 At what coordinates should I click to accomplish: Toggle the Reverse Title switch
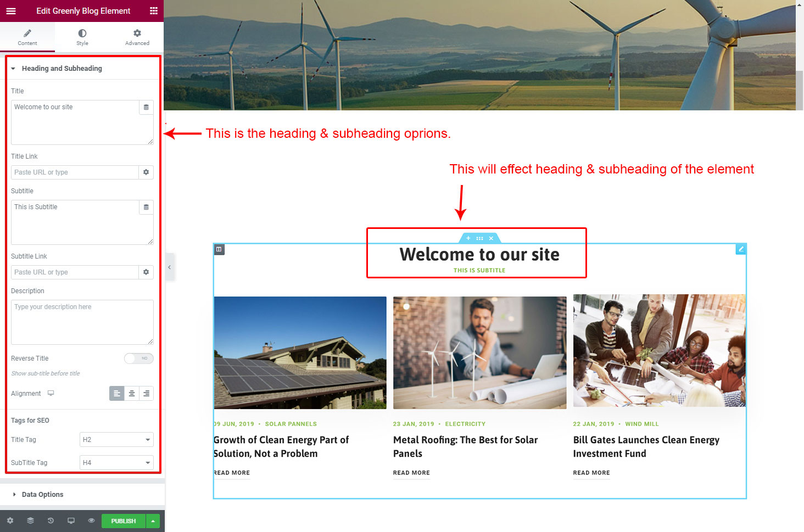click(x=138, y=359)
